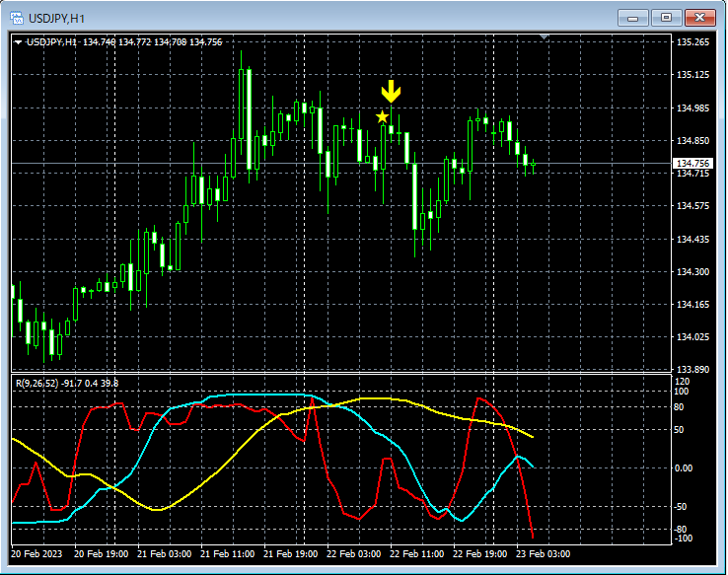Select the yellow down arrow signal on the chart
The image size is (728, 575).
coord(391,92)
